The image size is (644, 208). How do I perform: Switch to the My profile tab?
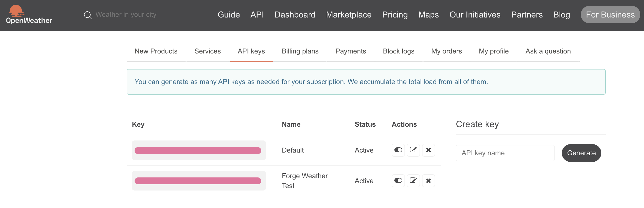[x=493, y=51]
